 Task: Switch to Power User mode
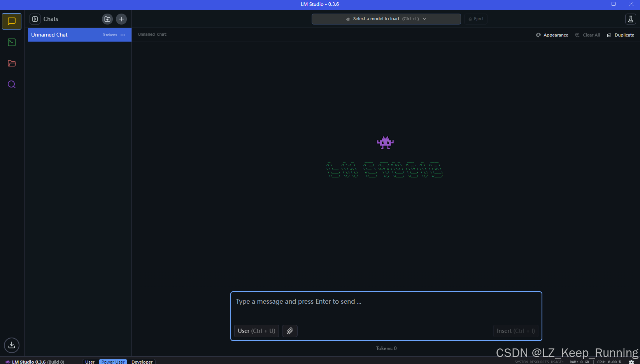click(x=113, y=362)
